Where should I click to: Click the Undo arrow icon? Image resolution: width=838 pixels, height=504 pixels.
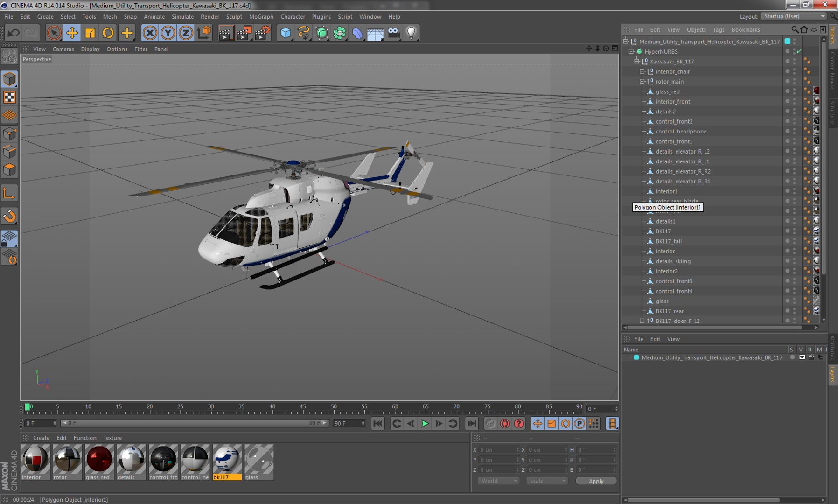click(x=13, y=33)
